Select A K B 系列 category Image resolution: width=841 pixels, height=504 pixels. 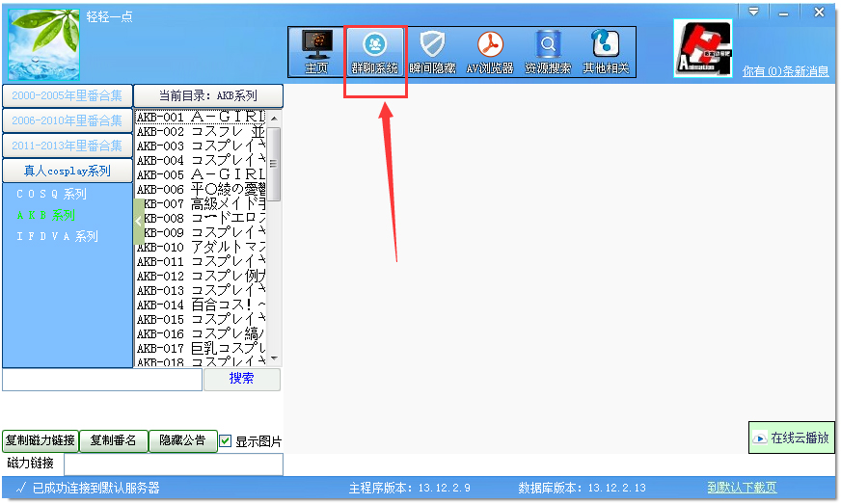pos(46,215)
